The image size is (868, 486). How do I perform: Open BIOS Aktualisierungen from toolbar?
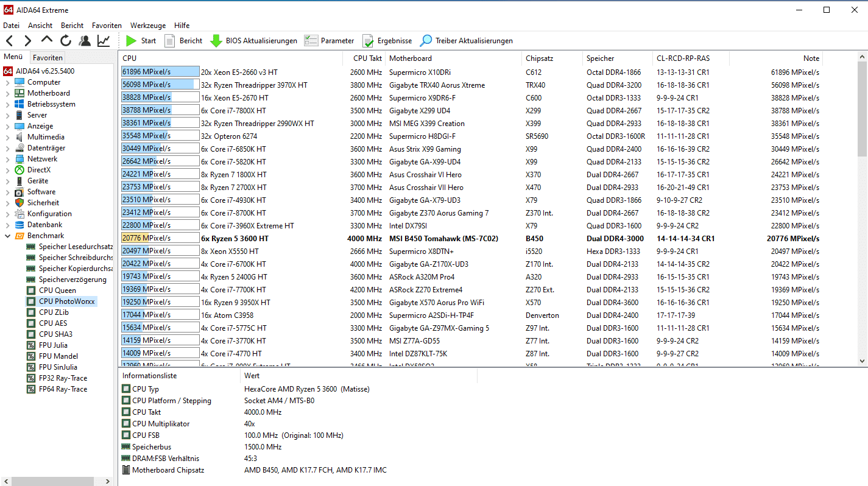253,41
